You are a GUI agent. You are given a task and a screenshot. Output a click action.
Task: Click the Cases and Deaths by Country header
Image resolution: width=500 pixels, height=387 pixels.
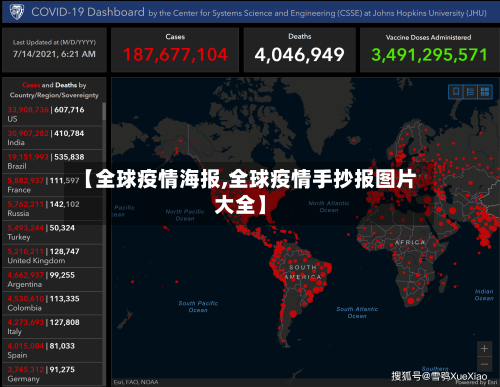[54, 90]
